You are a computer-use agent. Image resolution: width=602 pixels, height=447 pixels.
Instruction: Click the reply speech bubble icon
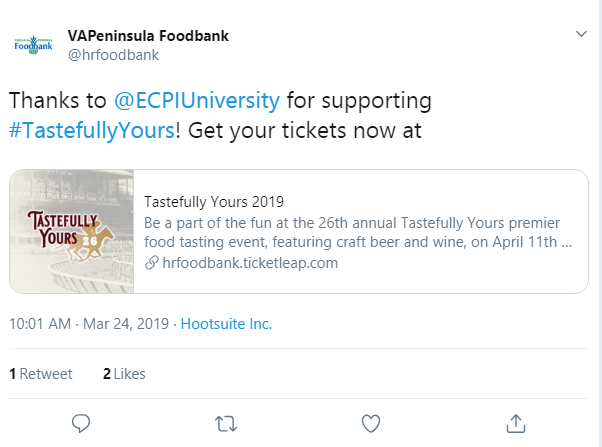[81, 424]
